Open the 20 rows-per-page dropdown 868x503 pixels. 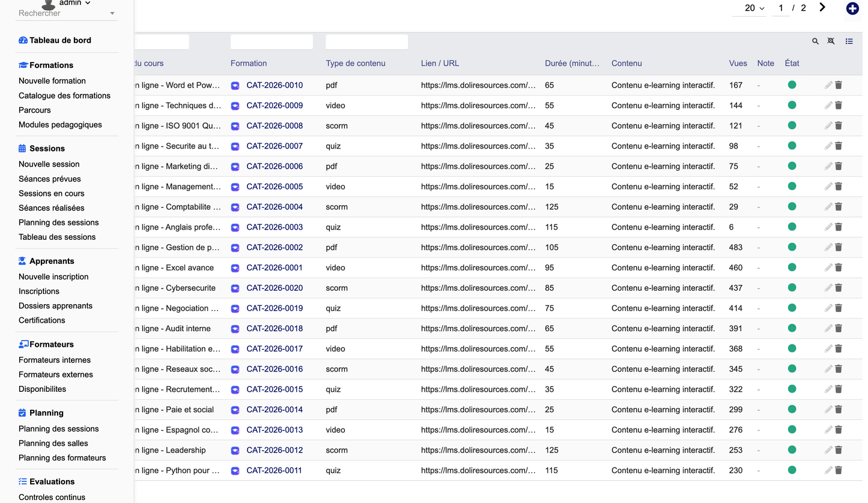pos(754,8)
